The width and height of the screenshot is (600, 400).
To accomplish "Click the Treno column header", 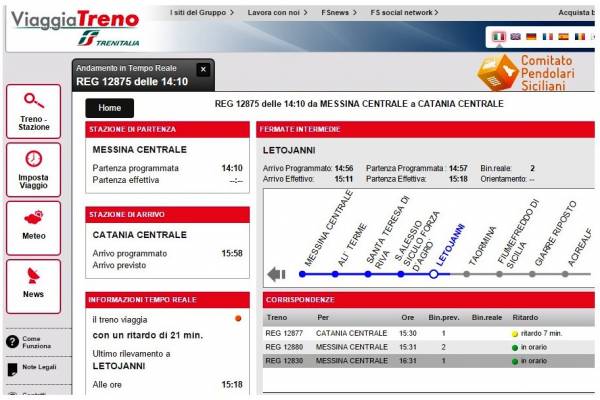I will click(277, 317).
